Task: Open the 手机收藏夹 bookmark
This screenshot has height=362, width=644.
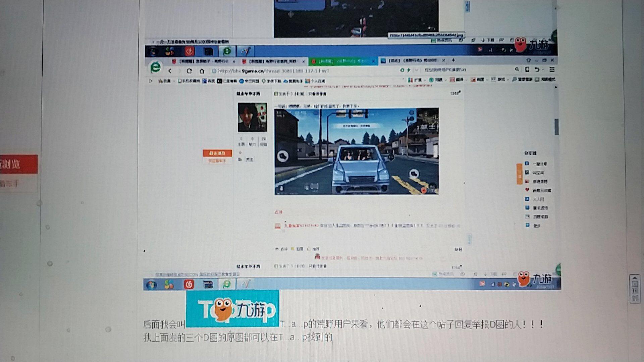Action: click(189, 81)
